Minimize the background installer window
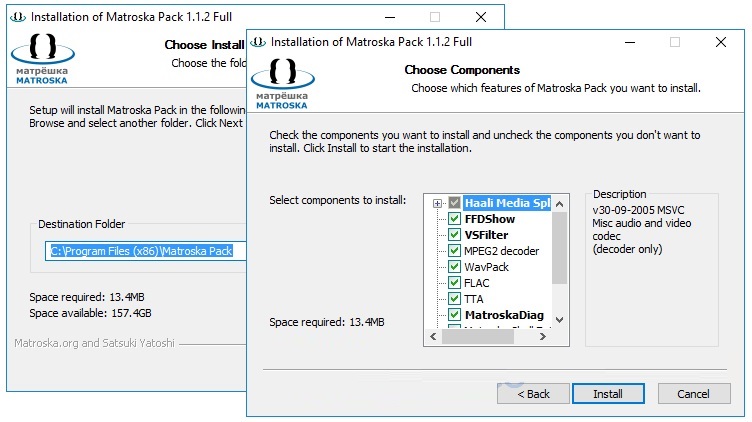The height and width of the screenshot is (422, 752). [x=390, y=17]
